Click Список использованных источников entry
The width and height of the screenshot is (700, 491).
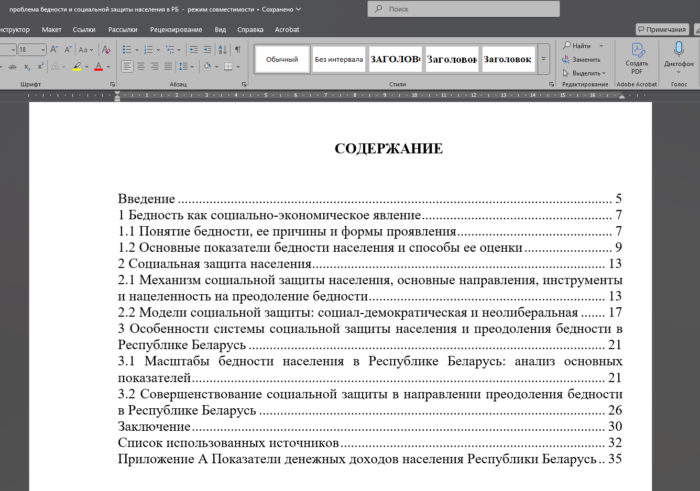click(x=370, y=442)
